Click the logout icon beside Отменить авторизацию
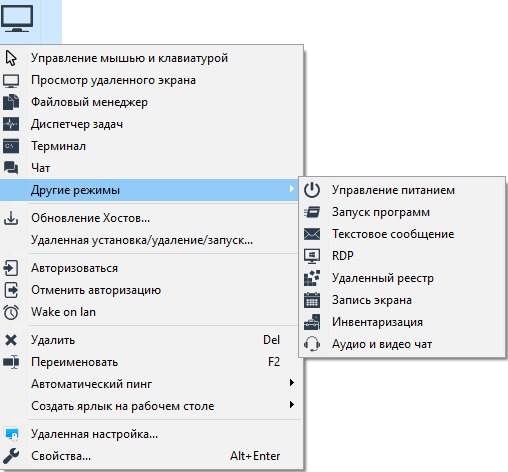Viewport: 508px width, 472px height. tap(12, 290)
